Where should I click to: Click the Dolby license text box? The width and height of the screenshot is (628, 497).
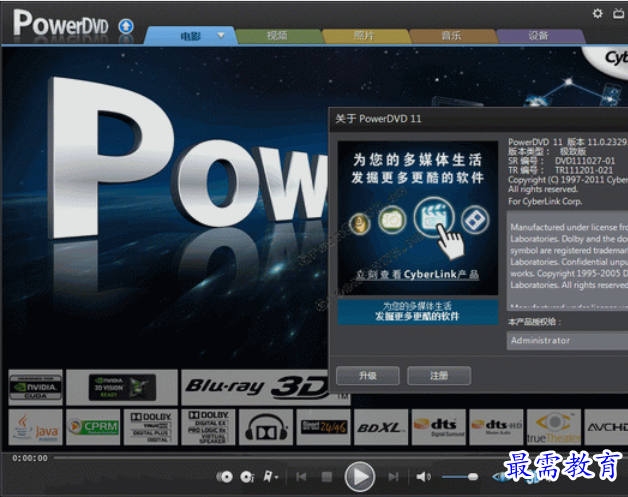point(567,260)
